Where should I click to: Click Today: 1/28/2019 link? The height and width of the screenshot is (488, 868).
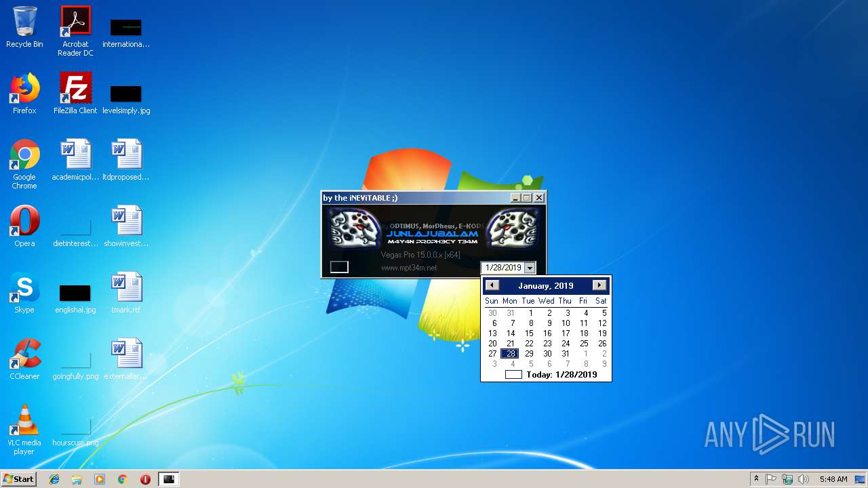(561, 375)
